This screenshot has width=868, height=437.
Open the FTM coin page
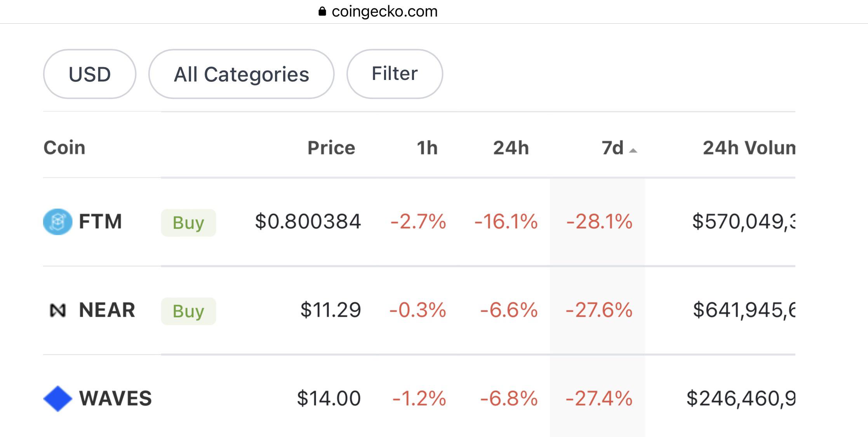tap(100, 222)
